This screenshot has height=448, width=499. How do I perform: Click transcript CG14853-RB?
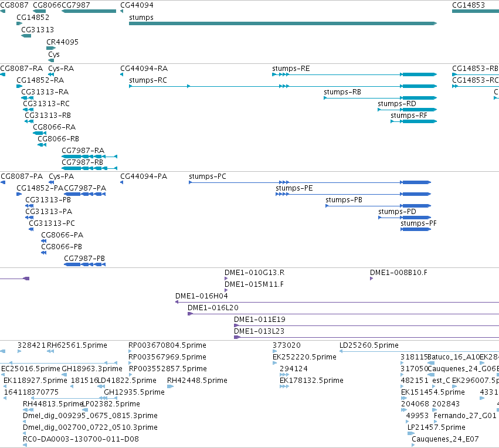click(x=476, y=75)
